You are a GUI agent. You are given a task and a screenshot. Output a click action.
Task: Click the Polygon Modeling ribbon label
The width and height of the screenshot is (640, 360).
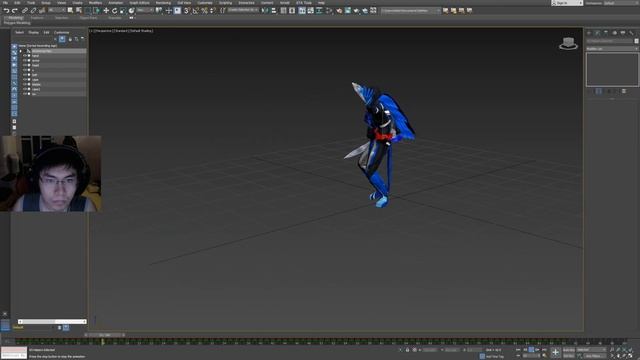17,23
